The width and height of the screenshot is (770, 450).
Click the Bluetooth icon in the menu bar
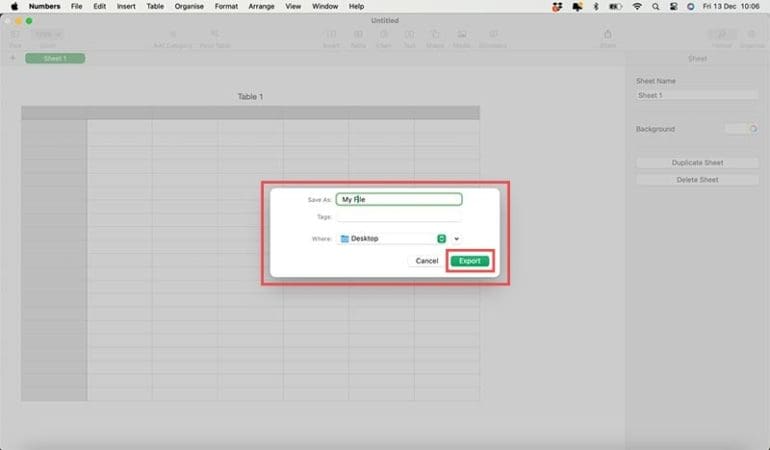[x=596, y=6]
